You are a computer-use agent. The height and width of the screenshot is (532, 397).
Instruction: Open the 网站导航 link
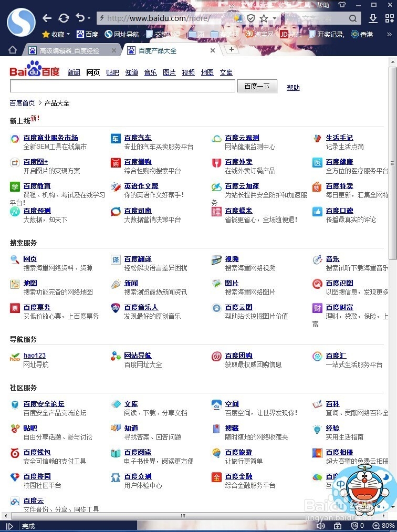138,355
